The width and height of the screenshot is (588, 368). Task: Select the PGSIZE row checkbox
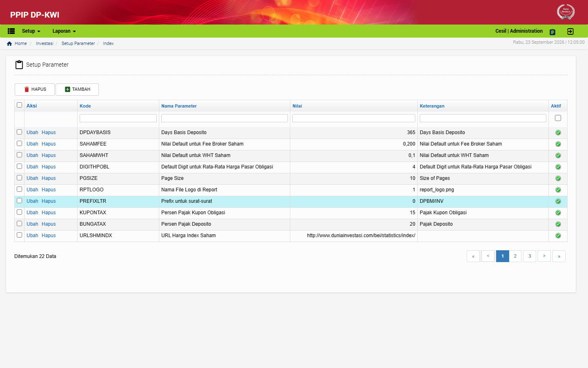tap(19, 178)
